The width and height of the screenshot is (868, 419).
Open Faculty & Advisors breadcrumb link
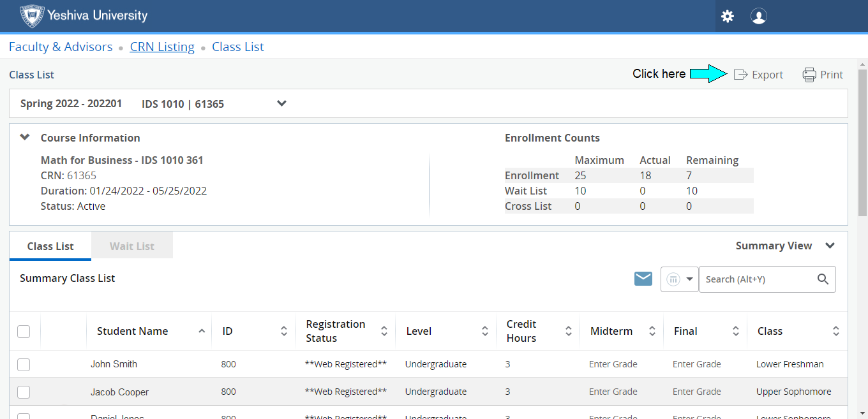click(61, 47)
